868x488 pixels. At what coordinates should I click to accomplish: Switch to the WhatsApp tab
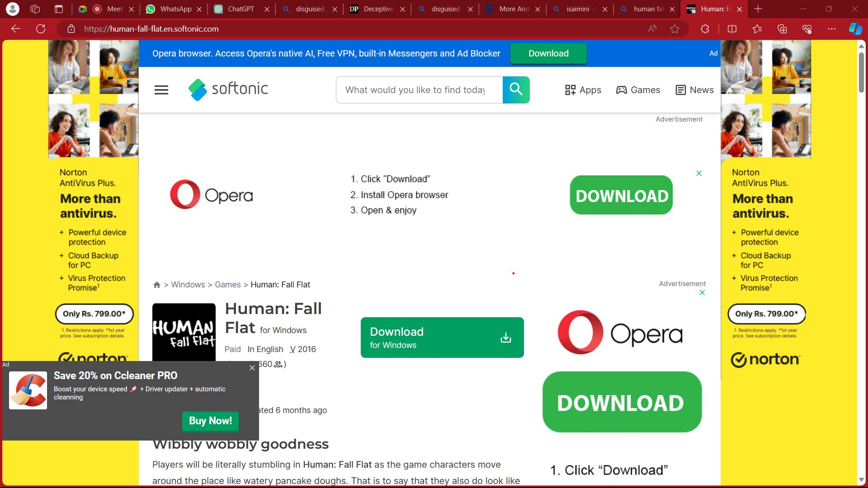[175, 9]
